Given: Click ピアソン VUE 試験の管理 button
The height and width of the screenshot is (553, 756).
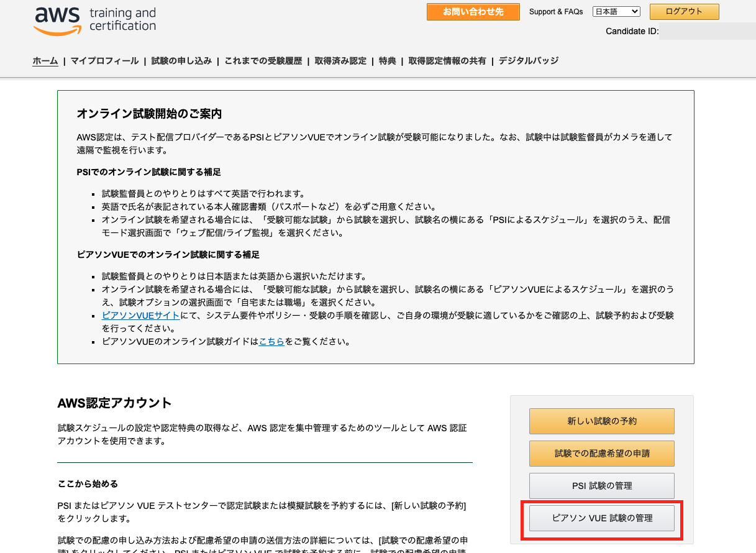Looking at the screenshot, I should tap(602, 518).
